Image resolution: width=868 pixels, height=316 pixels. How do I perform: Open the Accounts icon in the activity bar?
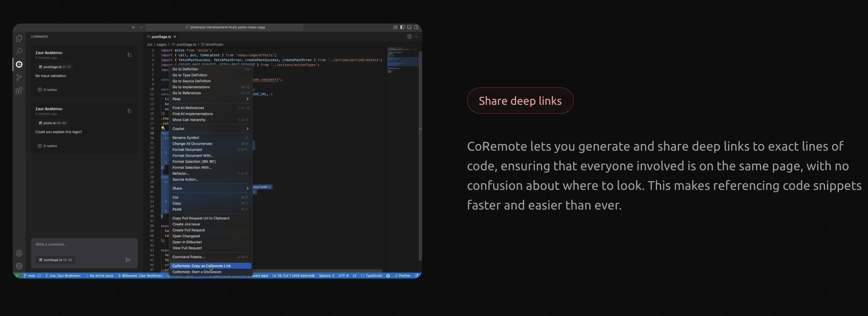(19, 253)
